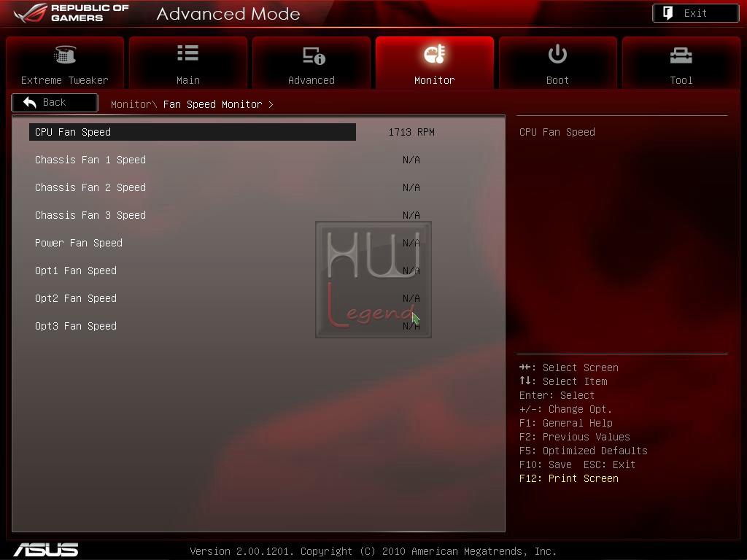Screen dimensions: 747x560
Task: Switch to the Main tab
Action: pos(188,63)
